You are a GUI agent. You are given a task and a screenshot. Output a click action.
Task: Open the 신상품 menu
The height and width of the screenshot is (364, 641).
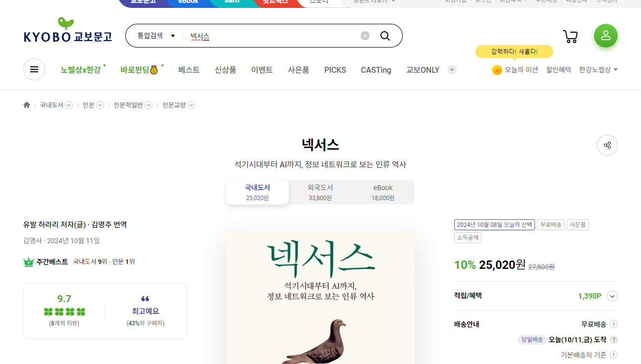[225, 70]
